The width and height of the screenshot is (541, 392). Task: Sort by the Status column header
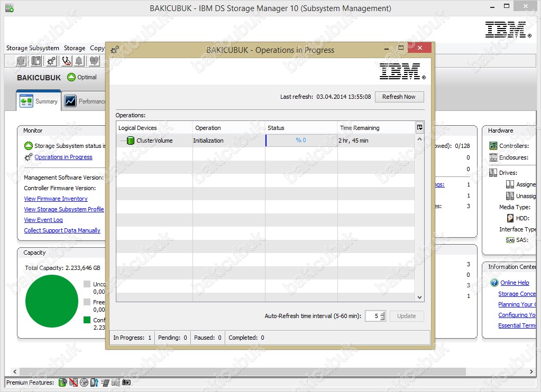[301, 128]
